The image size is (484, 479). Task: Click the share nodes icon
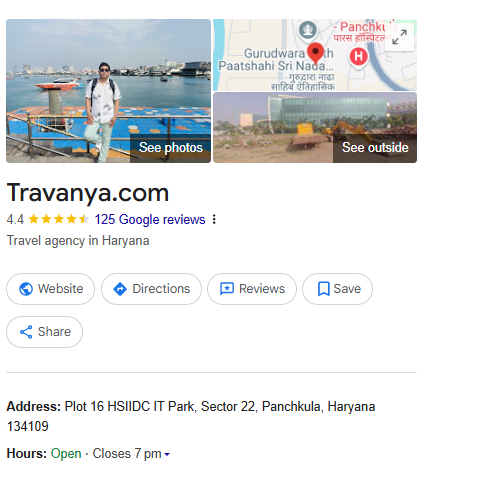click(x=26, y=332)
